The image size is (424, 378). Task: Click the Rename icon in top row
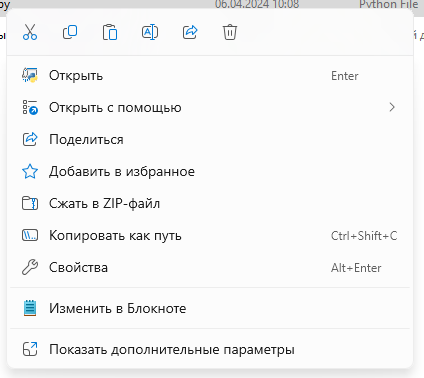[150, 32]
